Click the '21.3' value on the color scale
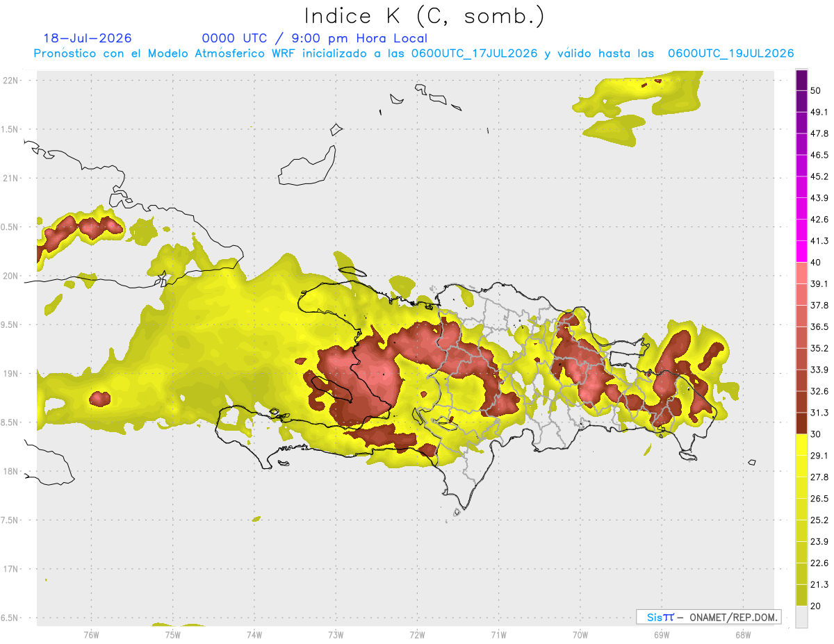Image resolution: width=834 pixels, height=644 pixels. click(x=819, y=585)
